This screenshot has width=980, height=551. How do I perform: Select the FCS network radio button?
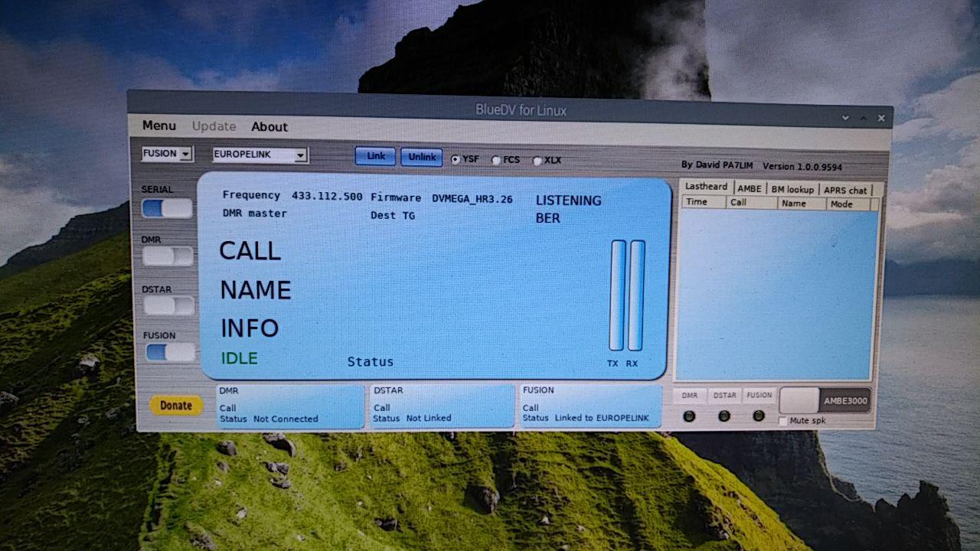pyautogui.click(x=497, y=160)
